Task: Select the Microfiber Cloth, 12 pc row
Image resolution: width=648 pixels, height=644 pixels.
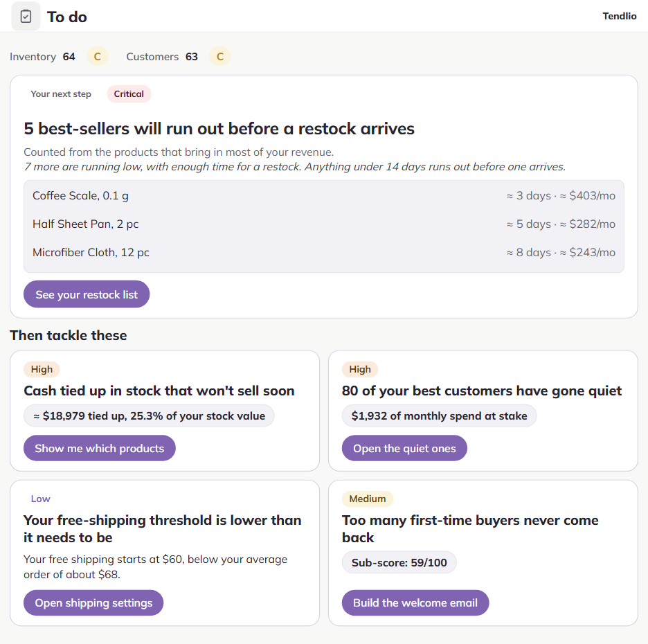Action: pos(324,252)
